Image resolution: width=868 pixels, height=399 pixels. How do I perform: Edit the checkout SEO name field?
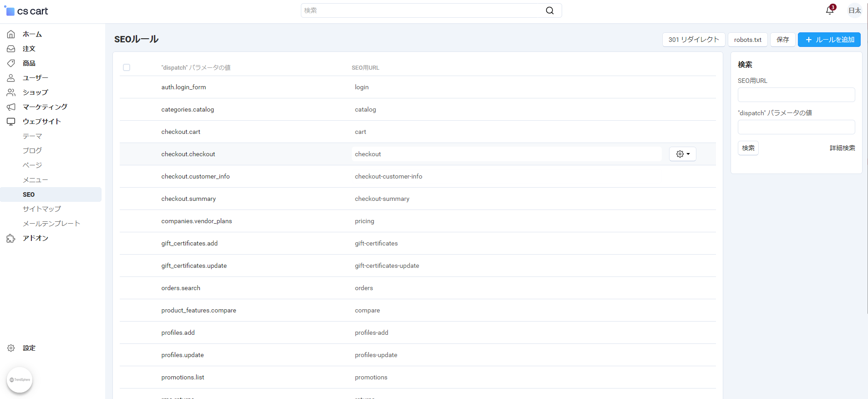506,154
